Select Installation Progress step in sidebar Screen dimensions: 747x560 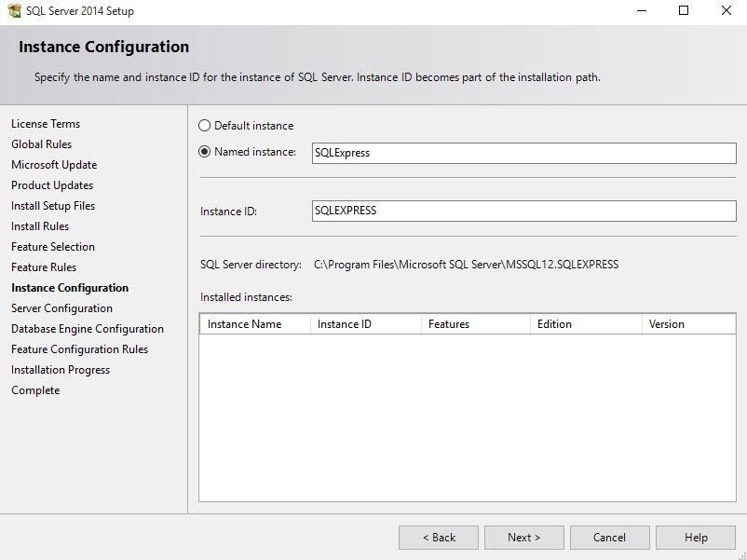coord(61,369)
